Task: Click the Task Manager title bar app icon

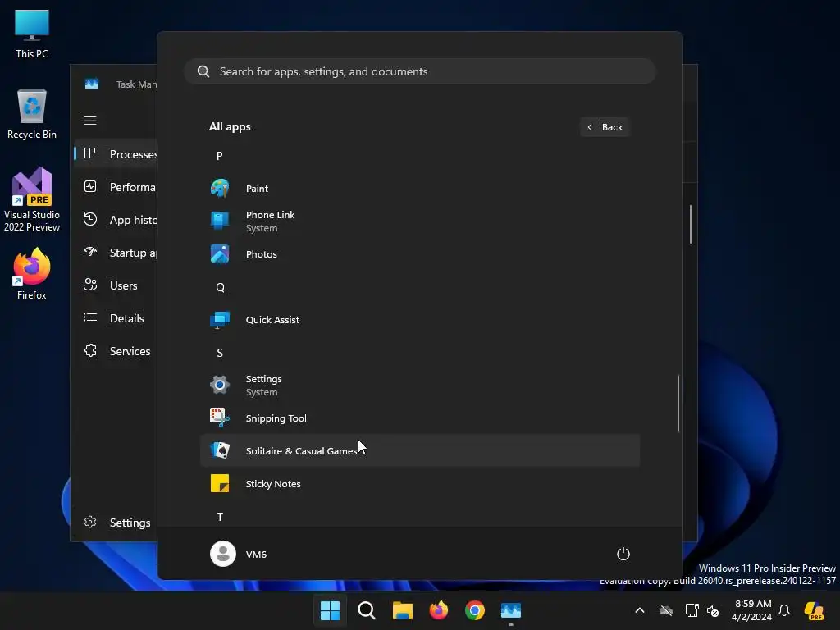Action: tap(92, 84)
